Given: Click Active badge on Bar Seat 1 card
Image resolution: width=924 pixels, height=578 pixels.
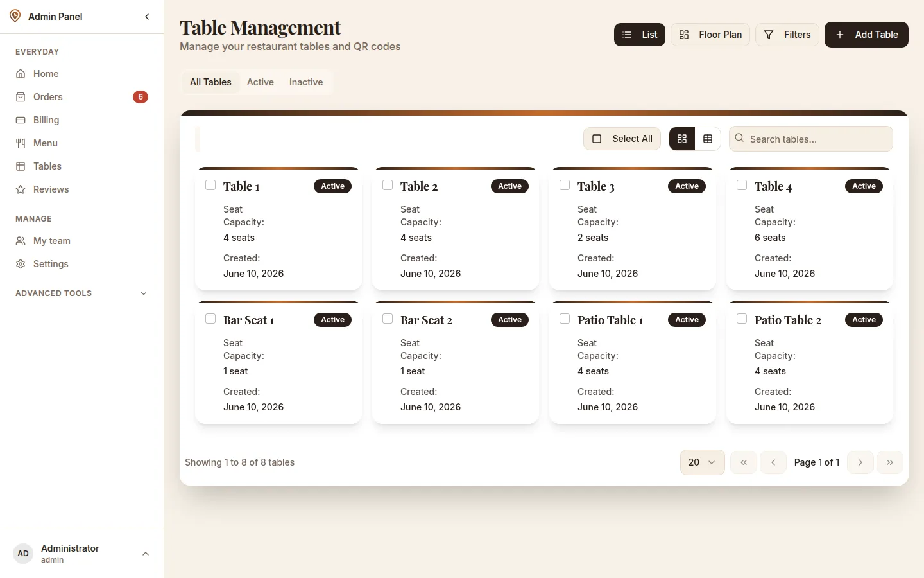Looking at the screenshot, I should [333, 320].
